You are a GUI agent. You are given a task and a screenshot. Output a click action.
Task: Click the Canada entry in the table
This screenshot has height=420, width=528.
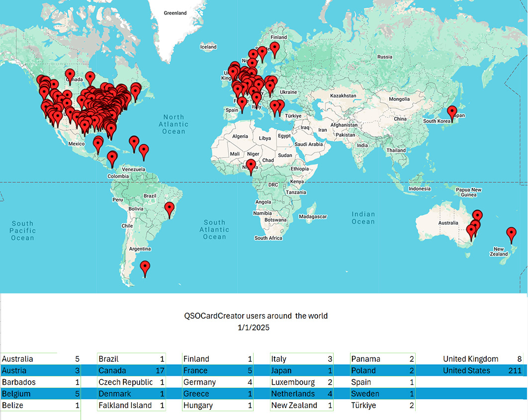(112, 370)
